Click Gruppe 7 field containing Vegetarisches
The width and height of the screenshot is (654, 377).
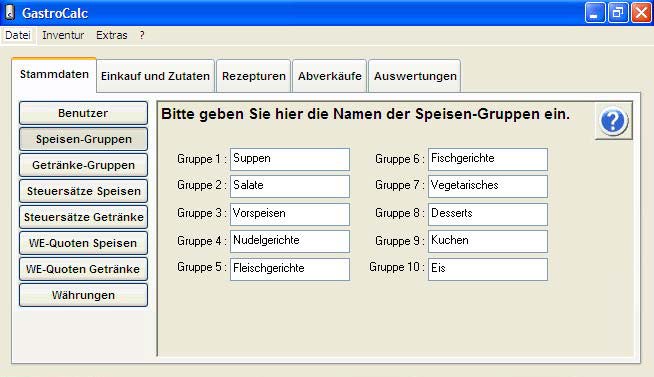pos(488,186)
